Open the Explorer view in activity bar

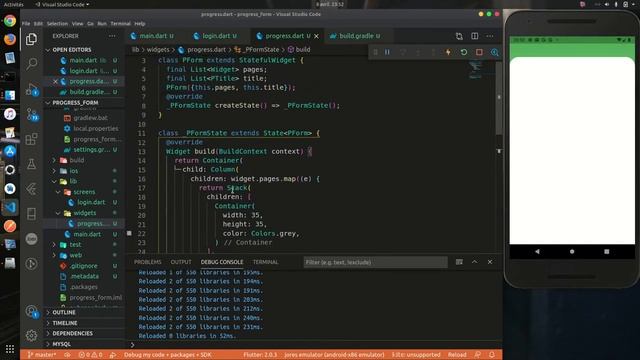point(31,39)
